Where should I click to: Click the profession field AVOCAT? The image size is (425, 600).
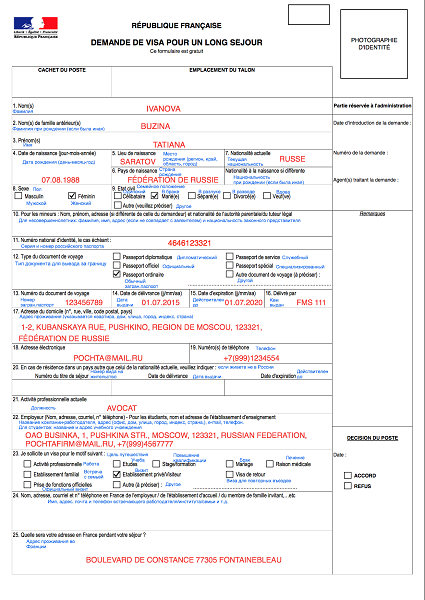click(122, 408)
